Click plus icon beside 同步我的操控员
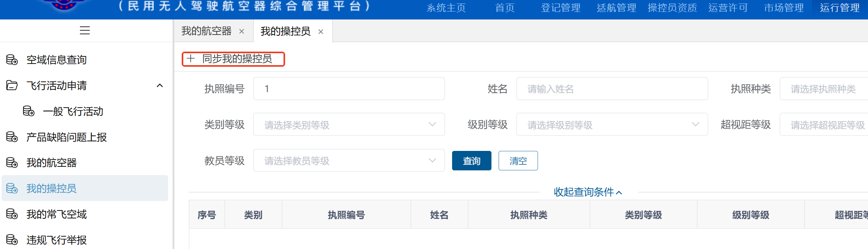Viewport: 868px width, 249px height. pyautogui.click(x=191, y=59)
